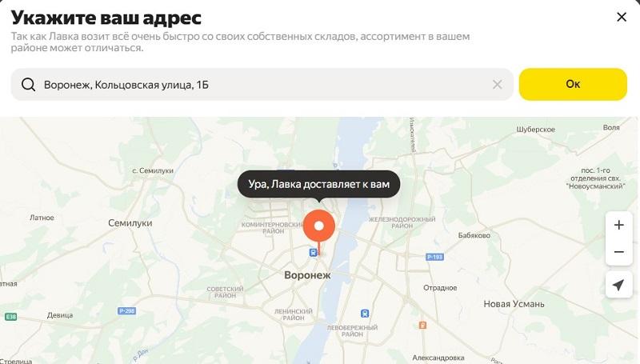Click the Воронеж city label on the map
The height and width of the screenshot is (364, 640).
click(x=307, y=275)
